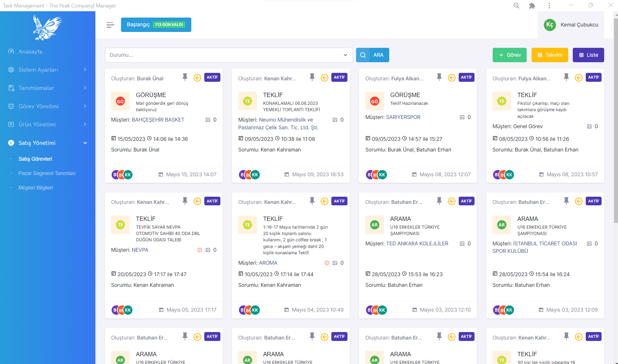Click the eagle company logo

(x=48, y=27)
